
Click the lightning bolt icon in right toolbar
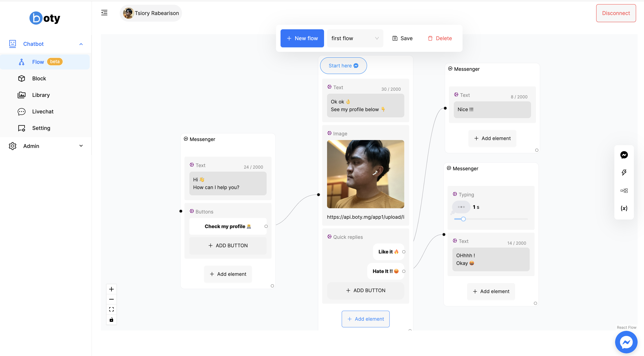[x=624, y=173]
